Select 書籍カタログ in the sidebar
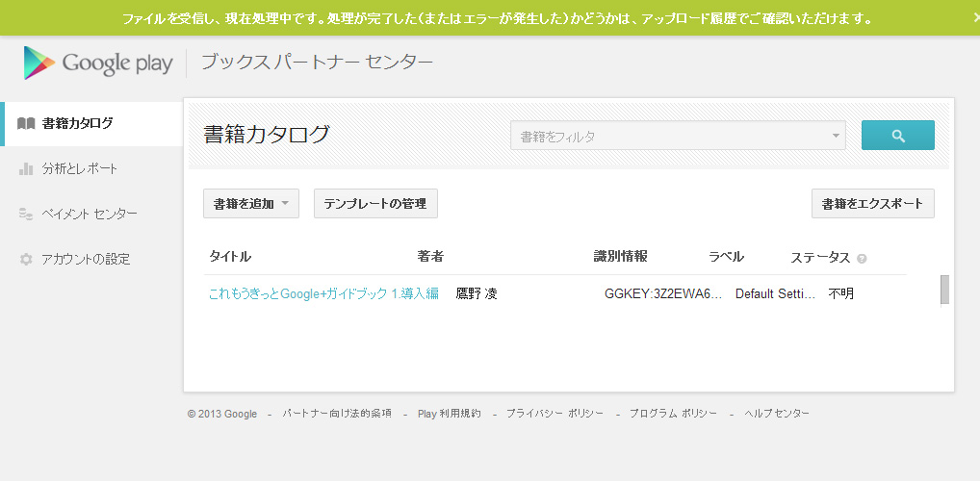Image resolution: width=980 pixels, height=481 pixels. pyautogui.click(x=91, y=124)
